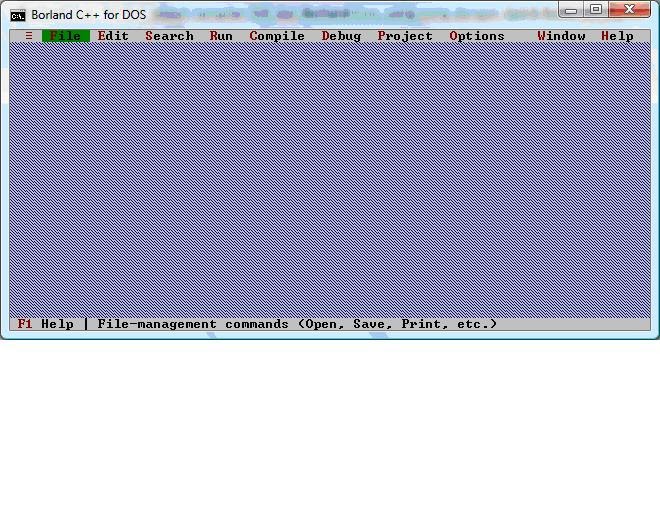Close the Borland C++ for DOS window
Viewport: 660px width, 505px height.
point(629,10)
